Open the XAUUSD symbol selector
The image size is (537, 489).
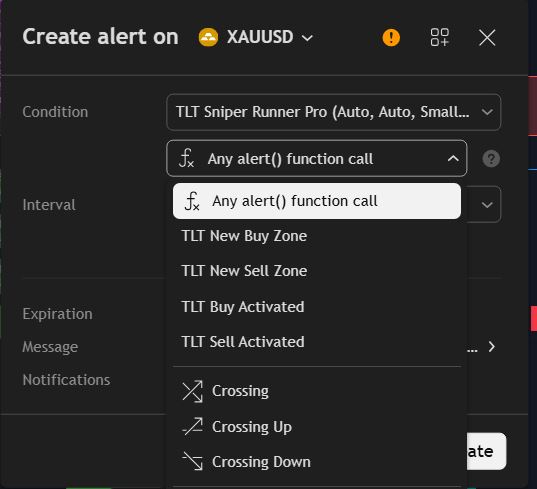click(x=256, y=37)
